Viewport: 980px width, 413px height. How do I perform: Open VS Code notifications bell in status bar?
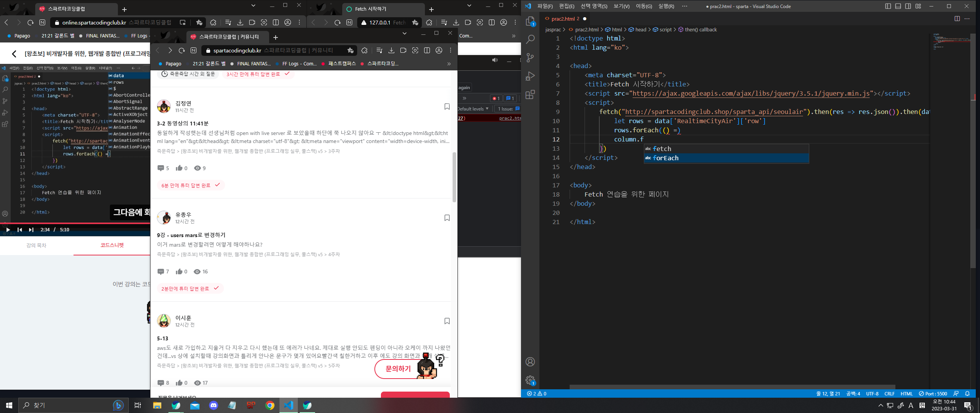click(967, 393)
